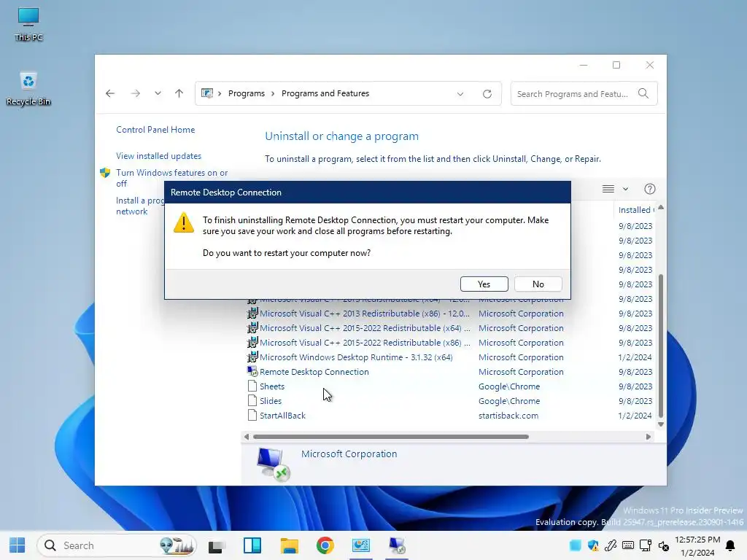This screenshot has height=560, width=747.
Task: Click startisback.com publisher cell
Action: pyautogui.click(x=508, y=415)
